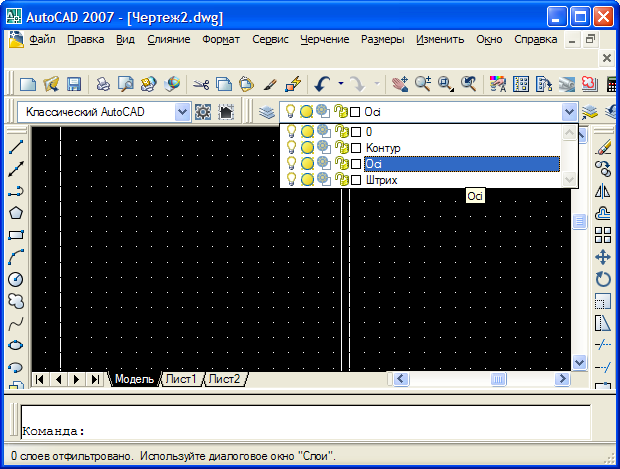Screen dimensions: 620x469
Task: Select the Rotate modify tool
Action: click(x=603, y=279)
